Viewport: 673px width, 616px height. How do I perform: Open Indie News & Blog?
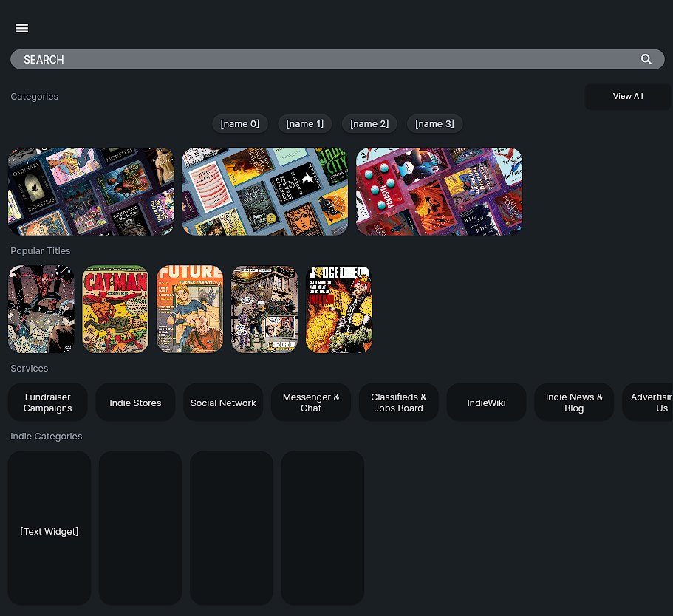pyautogui.click(x=574, y=402)
